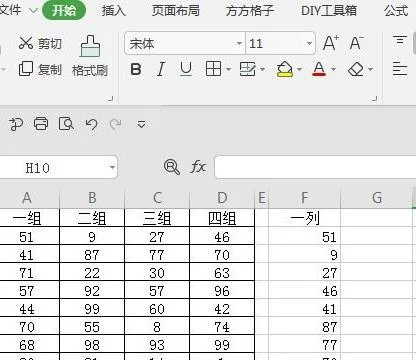This screenshot has height=360, width=416.
Task: Open the eraser clear dropdown arrow
Action: pyautogui.click(x=370, y=69)
